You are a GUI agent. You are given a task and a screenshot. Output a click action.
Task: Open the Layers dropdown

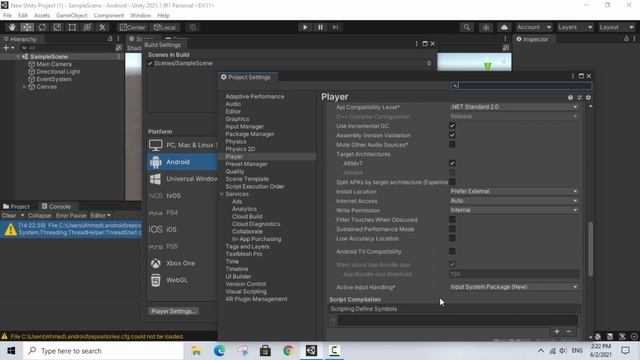click(575, 27)
